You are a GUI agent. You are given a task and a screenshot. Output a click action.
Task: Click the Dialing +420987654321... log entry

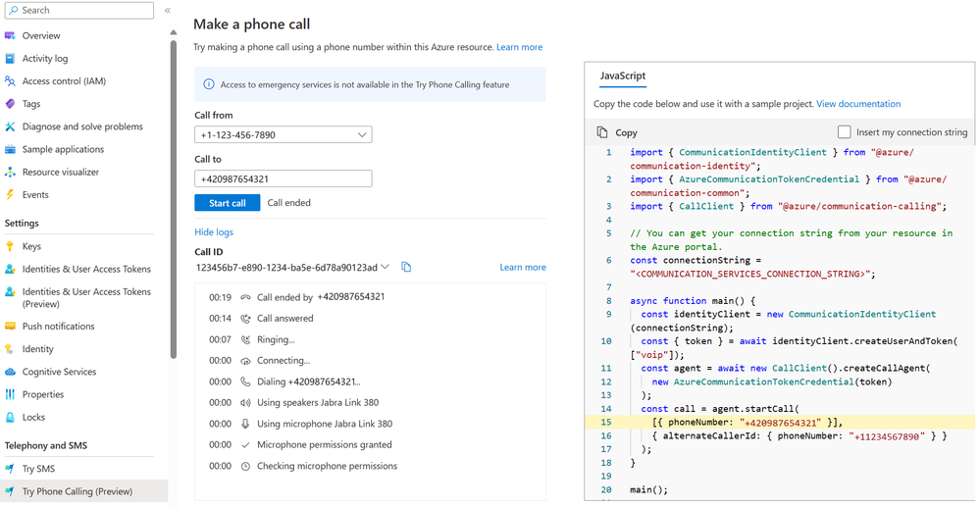click(x=309, y=381)
